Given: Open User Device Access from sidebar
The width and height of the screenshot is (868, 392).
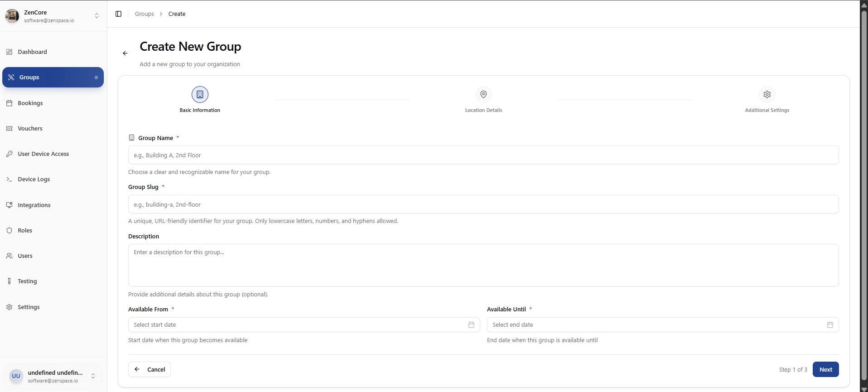Looking at the screenshot, I should [53, 154].
